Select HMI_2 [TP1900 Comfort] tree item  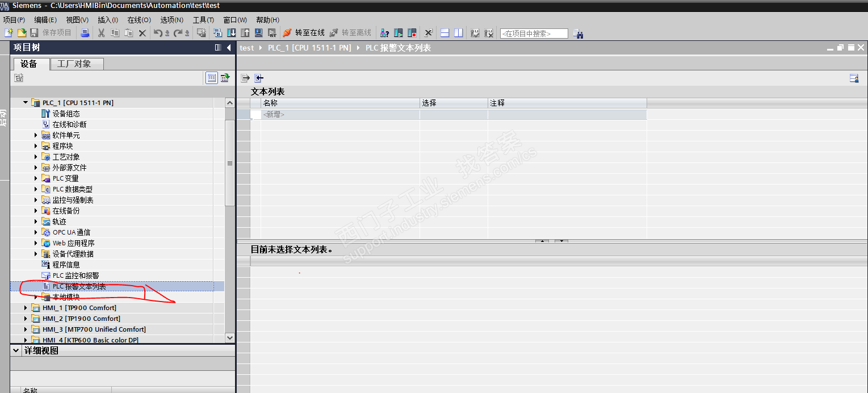point(81,319)
